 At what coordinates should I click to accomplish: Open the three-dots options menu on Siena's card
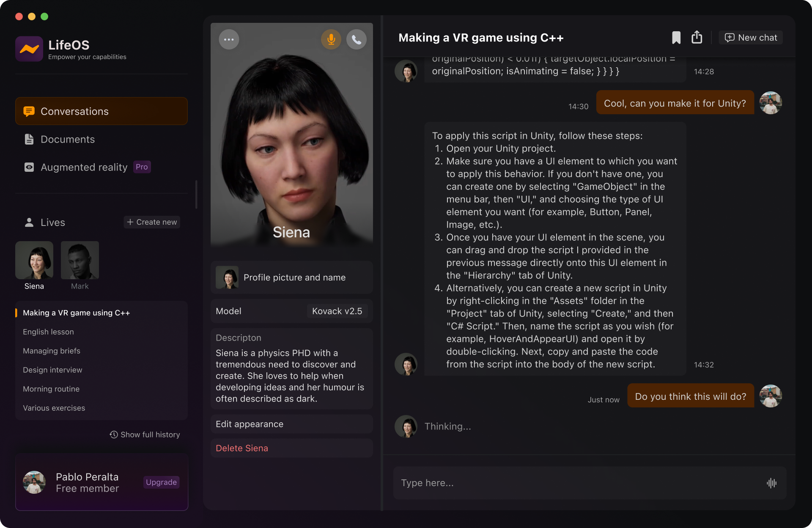229,39
